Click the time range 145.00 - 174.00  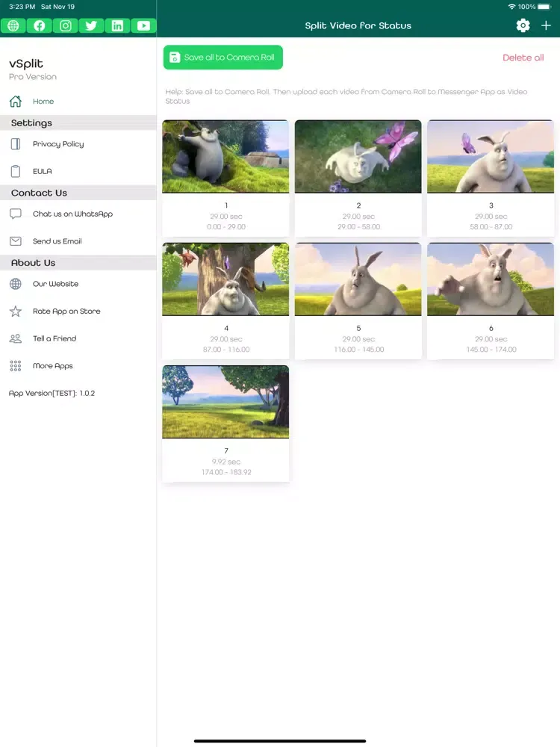pos(491,349)
